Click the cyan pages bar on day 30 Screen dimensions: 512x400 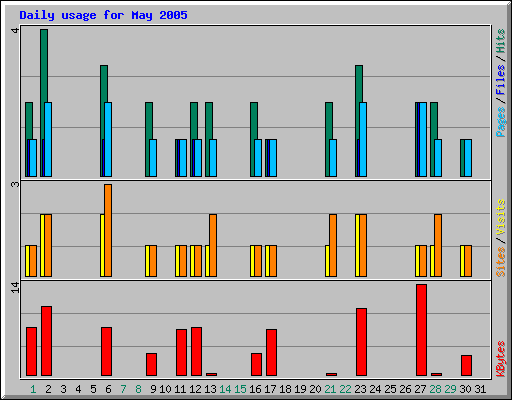coord(468,158)
